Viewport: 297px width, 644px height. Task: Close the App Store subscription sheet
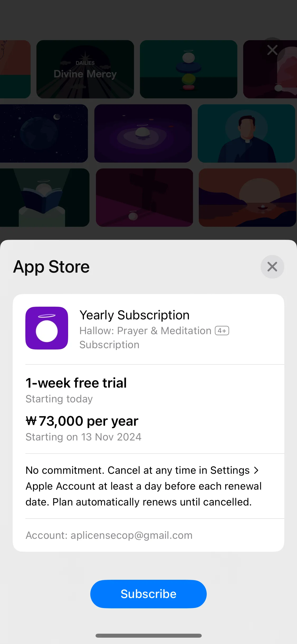(x=272, y=266)
